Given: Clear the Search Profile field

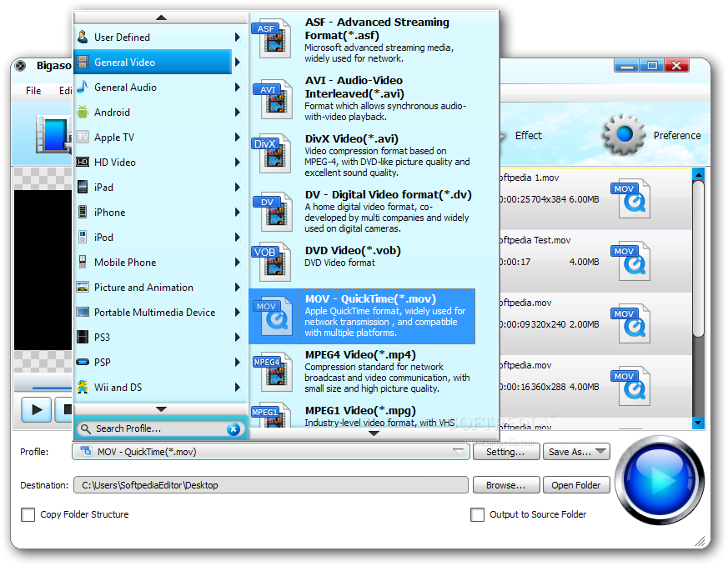Looking at the screenshot, I should 233,429.
